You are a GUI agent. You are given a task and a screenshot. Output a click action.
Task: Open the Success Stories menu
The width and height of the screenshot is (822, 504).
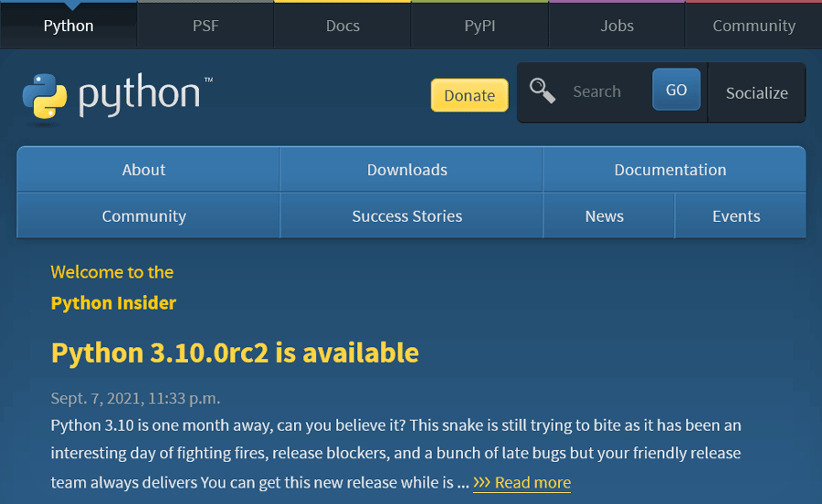tap(412, 215)
